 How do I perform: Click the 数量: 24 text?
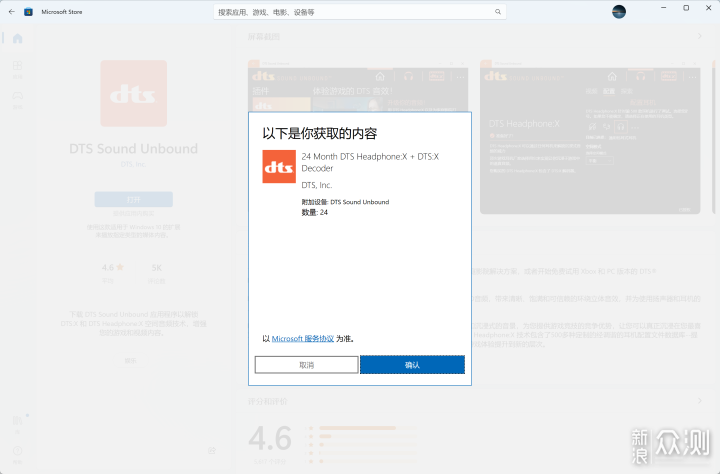[315, 212]
